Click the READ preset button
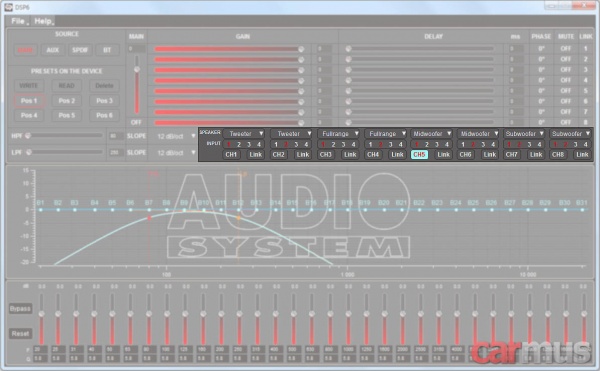Viewport: 600px width, 371px height. pyautogui.click(x=67, y=86)
